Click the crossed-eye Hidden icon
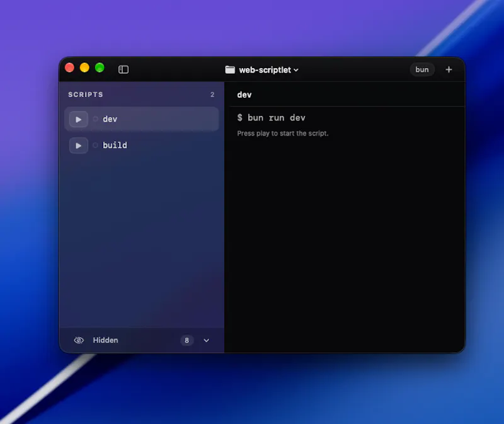Viewport: 504px width, 424px height. 79,340
